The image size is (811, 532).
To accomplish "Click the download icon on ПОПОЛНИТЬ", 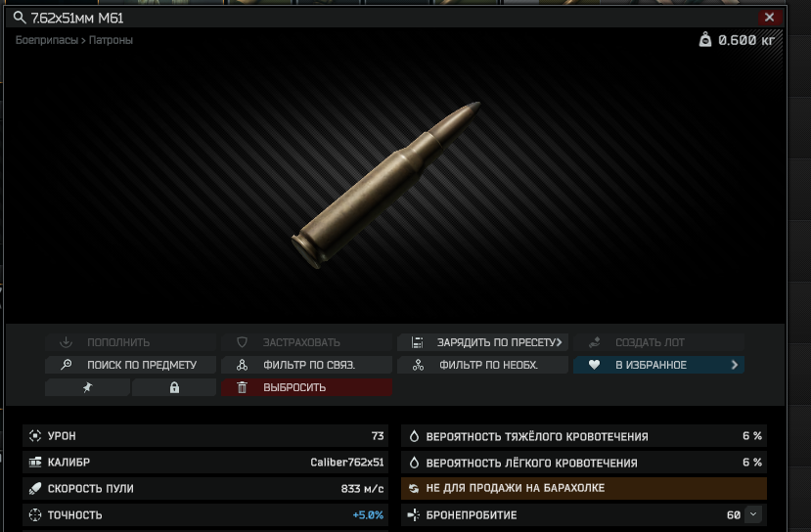I will pyautogui.click(x=66, y=342).
